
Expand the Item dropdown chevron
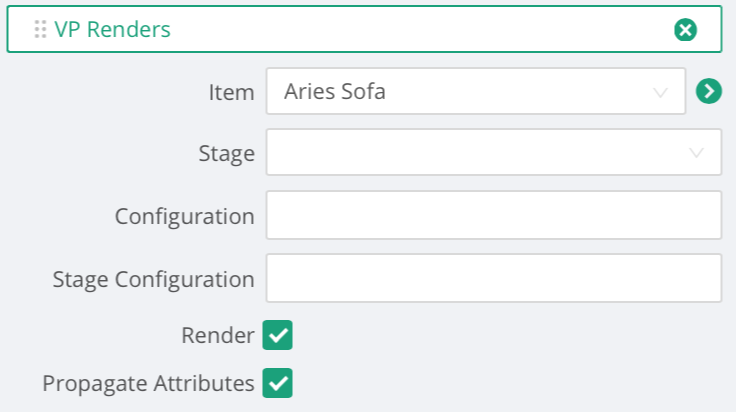pos(660,92)
